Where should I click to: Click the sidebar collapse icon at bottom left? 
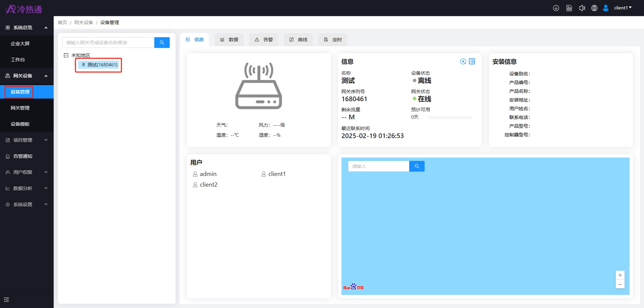click(x=6, y=300)
